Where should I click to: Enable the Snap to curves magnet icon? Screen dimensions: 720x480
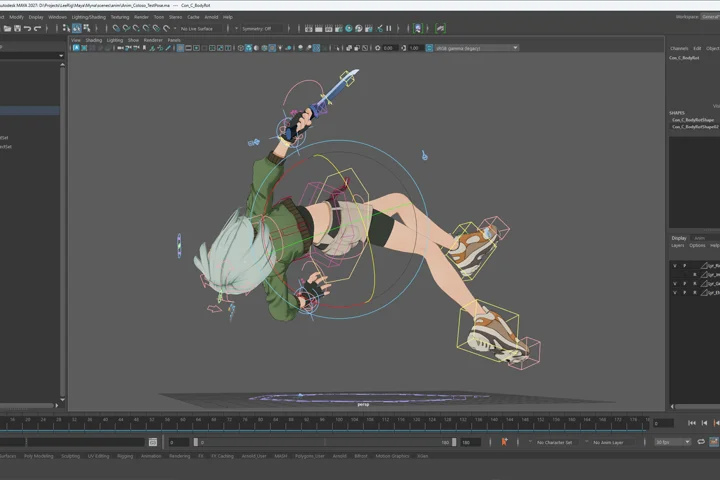tap(126, 28)
